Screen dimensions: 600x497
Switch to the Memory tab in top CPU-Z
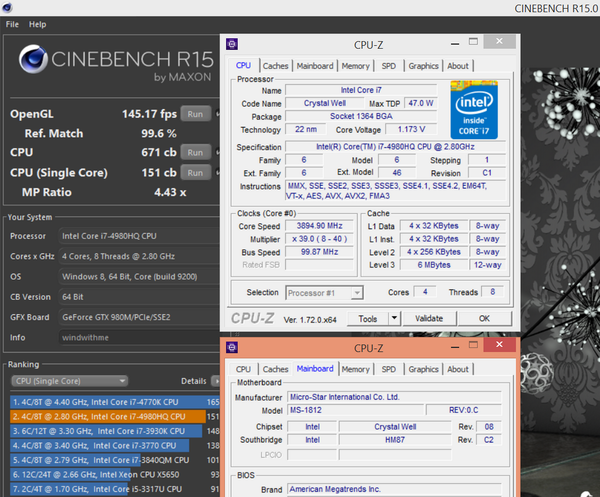pyautogui.click(x=355, y=66)
